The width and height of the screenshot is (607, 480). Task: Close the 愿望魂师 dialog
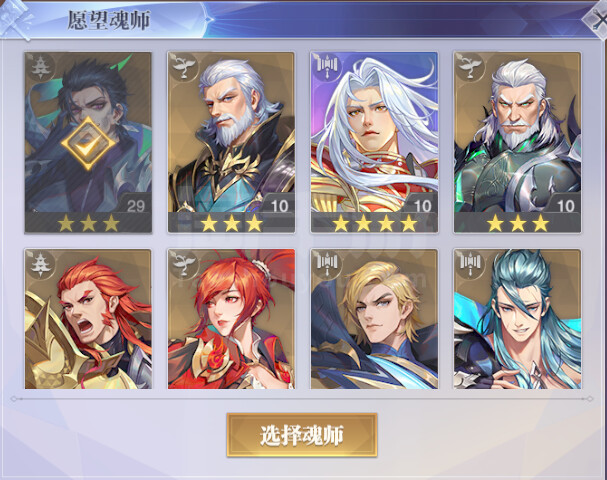click(x=596, y=19)
